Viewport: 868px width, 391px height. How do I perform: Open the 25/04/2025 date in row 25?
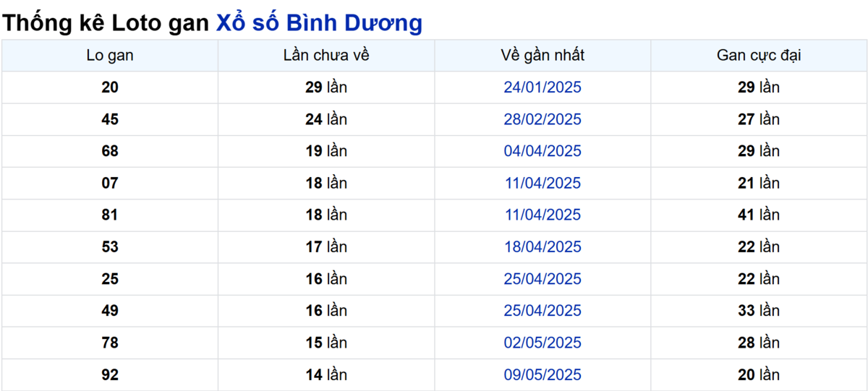[x=542, y=278]
